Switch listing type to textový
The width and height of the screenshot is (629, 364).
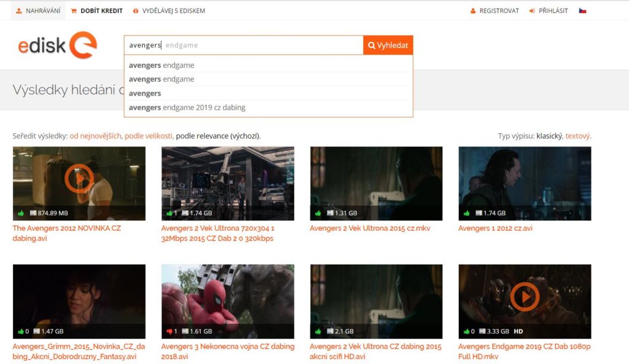(577, 136)
